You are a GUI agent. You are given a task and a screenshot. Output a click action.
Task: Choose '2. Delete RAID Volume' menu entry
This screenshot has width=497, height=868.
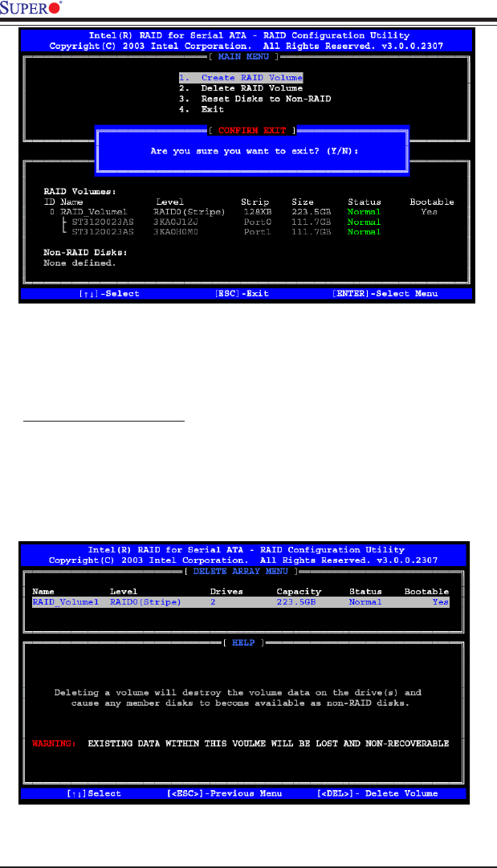(x=241, y=88)
